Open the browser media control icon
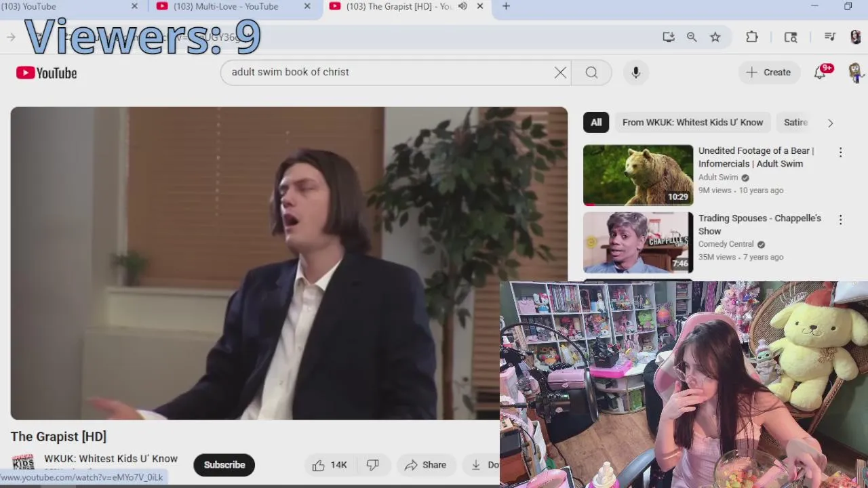Screen dimensions: 868x488 pyautogui.click(x=830, y=37)
